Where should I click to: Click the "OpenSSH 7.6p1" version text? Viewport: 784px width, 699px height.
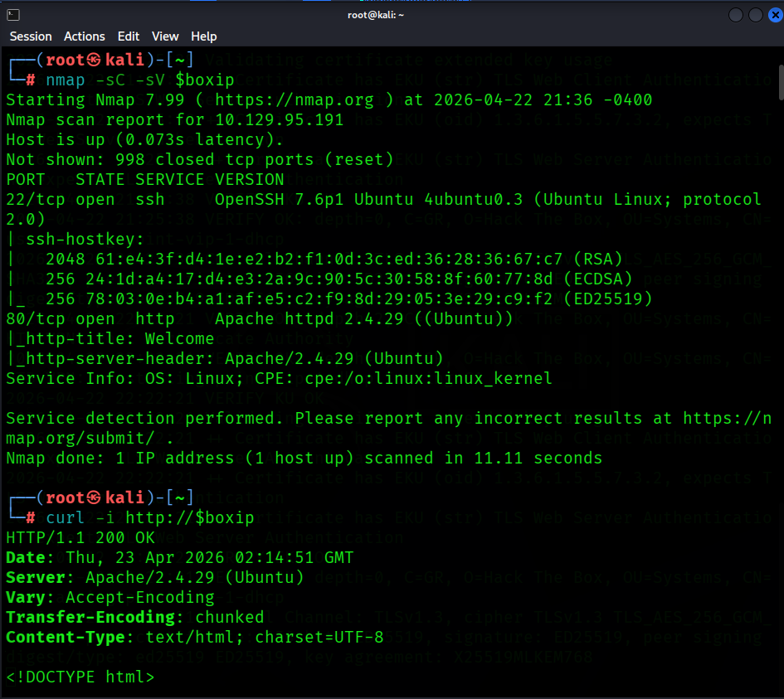click(x=280, y=200)
